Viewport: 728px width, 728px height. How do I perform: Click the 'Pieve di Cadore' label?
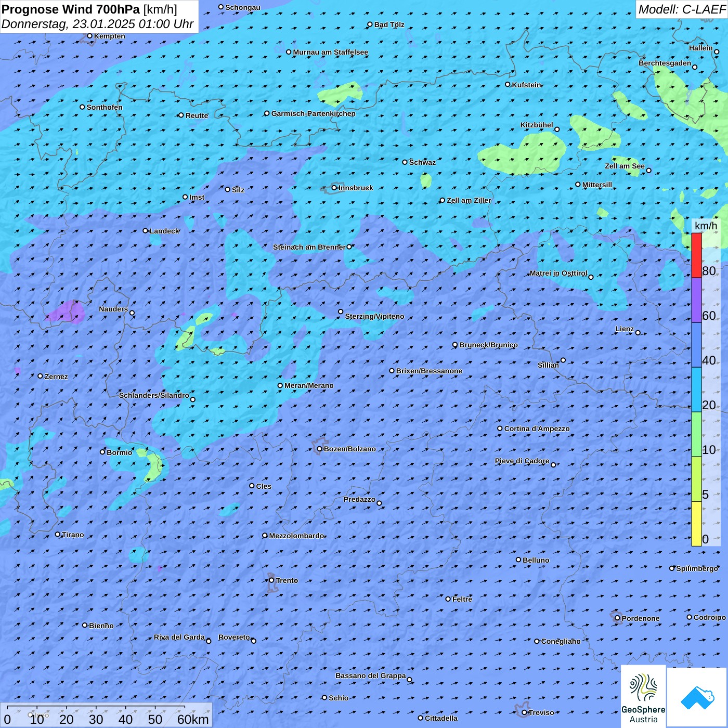[522, 461]
